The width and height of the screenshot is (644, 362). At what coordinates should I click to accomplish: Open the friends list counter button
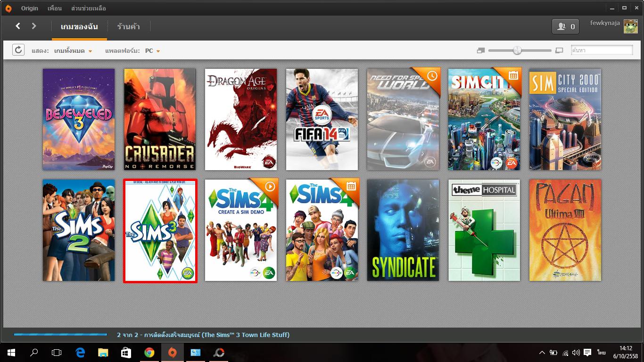(565, 26)
